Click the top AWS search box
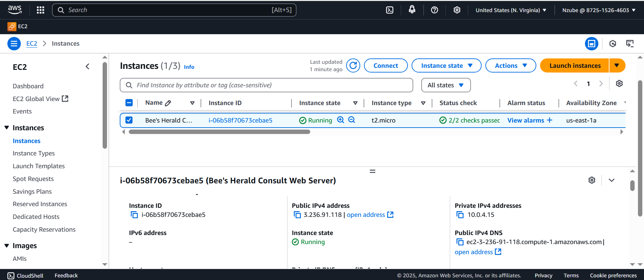644x280 pixels. tap(174, 10)
